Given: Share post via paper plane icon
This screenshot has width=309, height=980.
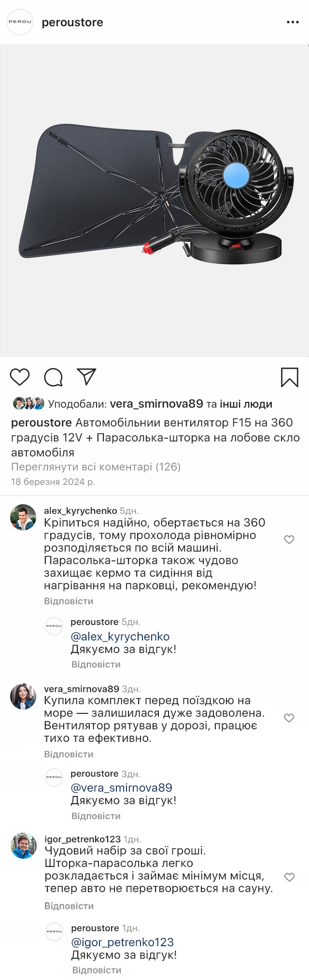Looking at the screenshot, I should click(87, 377).
